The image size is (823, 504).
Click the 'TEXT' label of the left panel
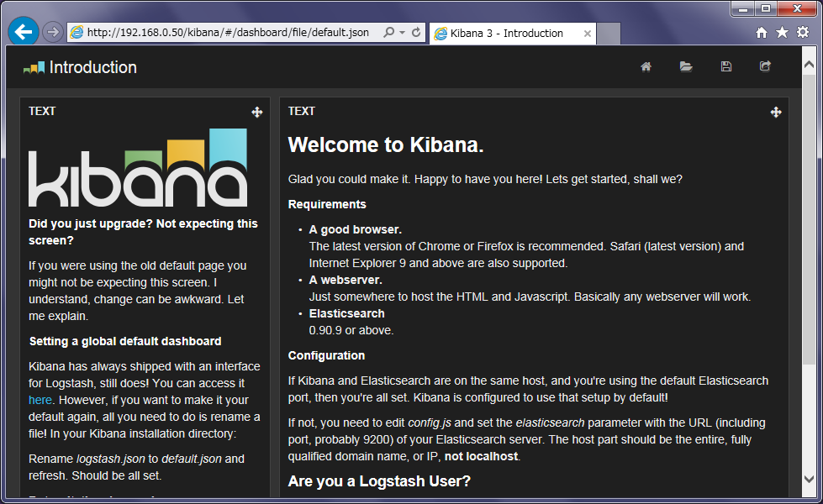tap(42, 111)
